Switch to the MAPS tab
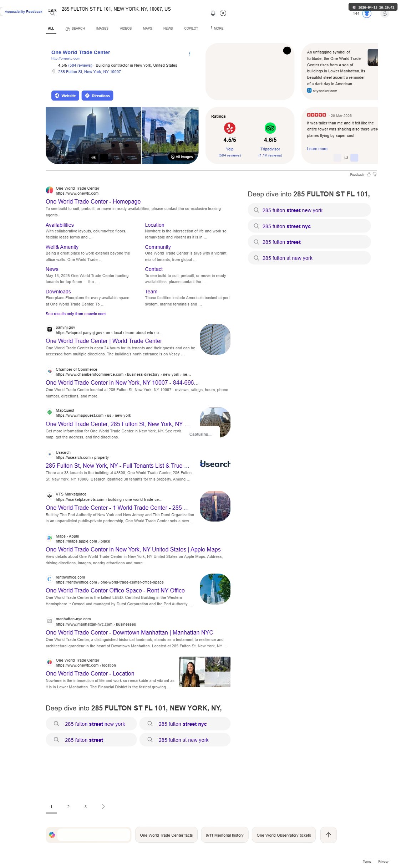The image size is (401, 868). (147, 29)
